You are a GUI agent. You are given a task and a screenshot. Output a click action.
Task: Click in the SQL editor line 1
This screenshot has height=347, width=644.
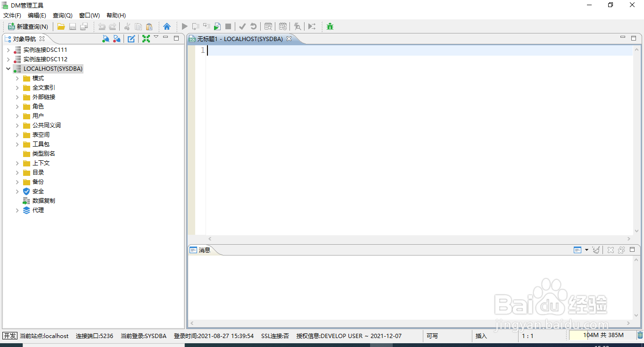420,50
